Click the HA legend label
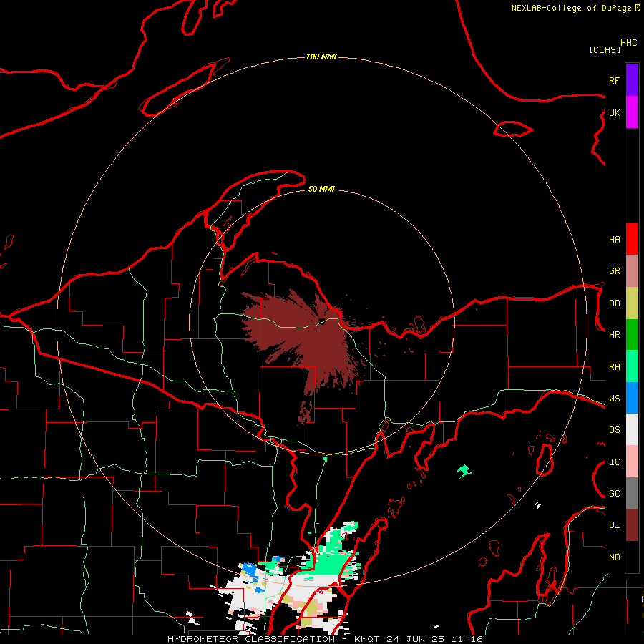This screenshot has height=644, width=644. click(x=614, y=239)
